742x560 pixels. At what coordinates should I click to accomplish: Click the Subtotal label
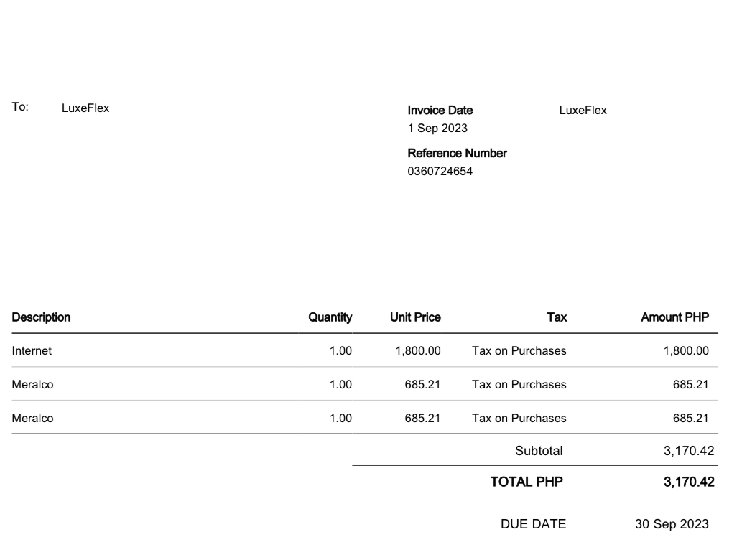tap(539, 451)
